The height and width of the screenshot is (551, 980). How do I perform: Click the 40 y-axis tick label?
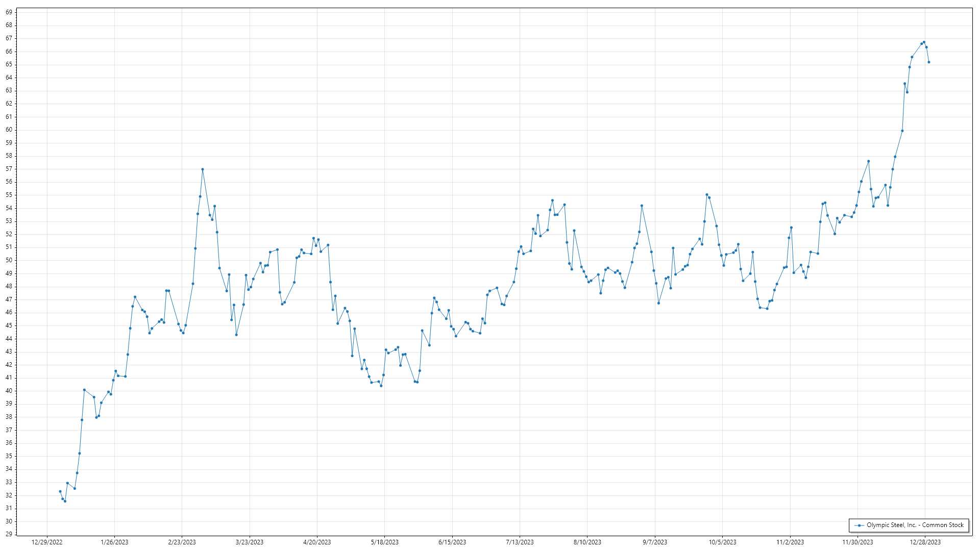[9, 391]
